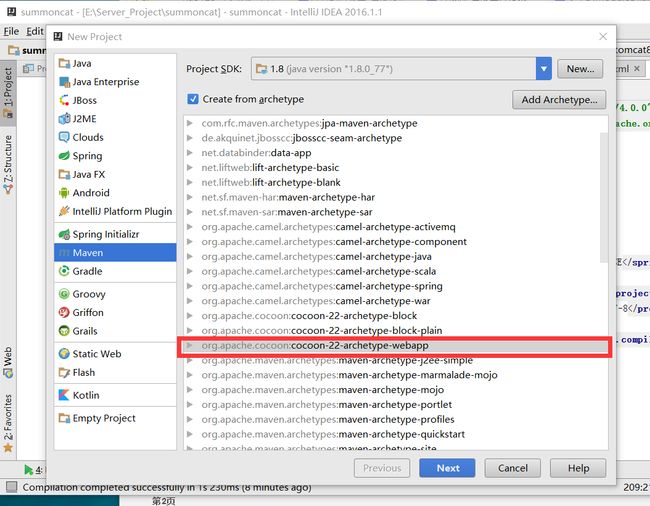Choose the Griffon icon
Image resolution: width=650 pixels, height=506 pixels.
(64, 312)
